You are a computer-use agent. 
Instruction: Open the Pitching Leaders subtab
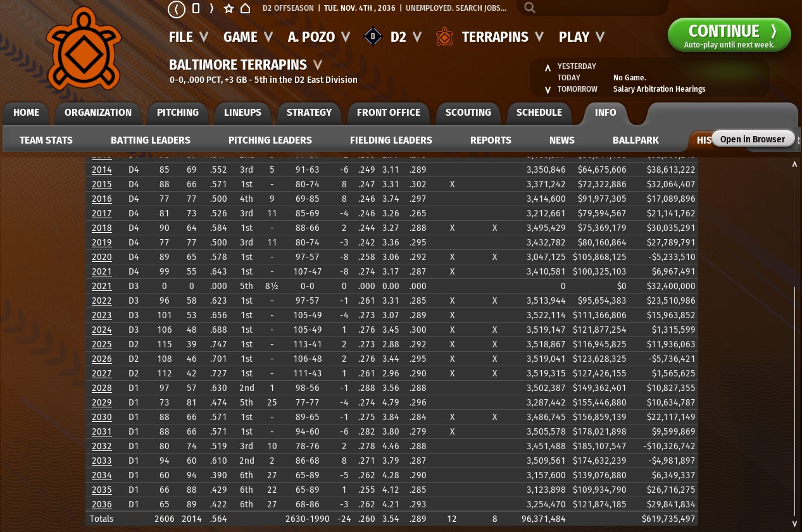[270, 140]
